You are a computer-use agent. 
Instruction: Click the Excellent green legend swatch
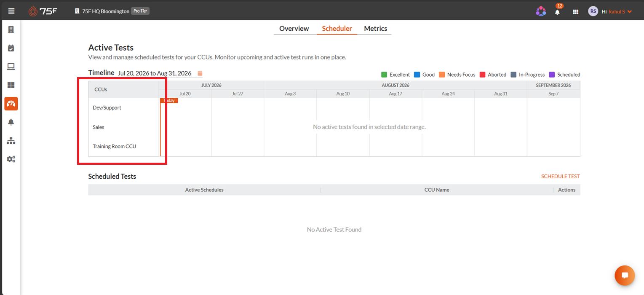point(384,75)
